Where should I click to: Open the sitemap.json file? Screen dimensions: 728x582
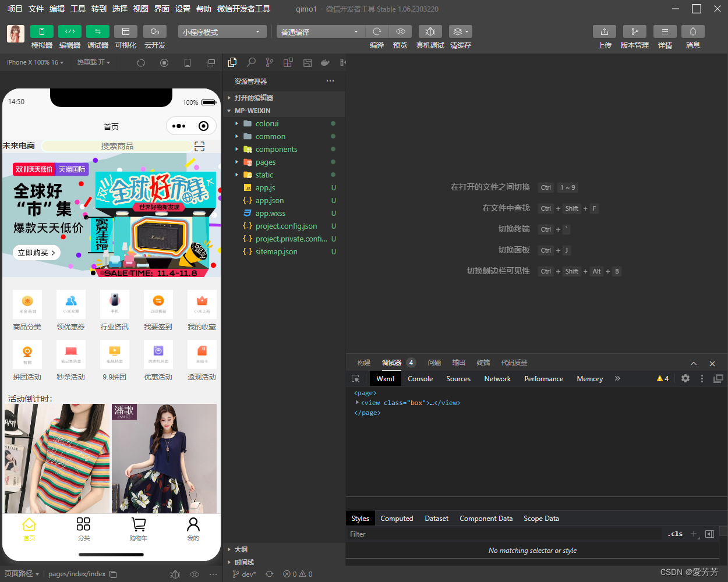(285, 251)
